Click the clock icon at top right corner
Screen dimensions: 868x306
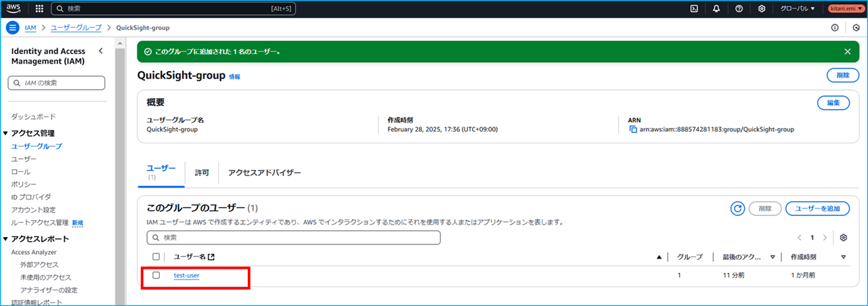856,28
